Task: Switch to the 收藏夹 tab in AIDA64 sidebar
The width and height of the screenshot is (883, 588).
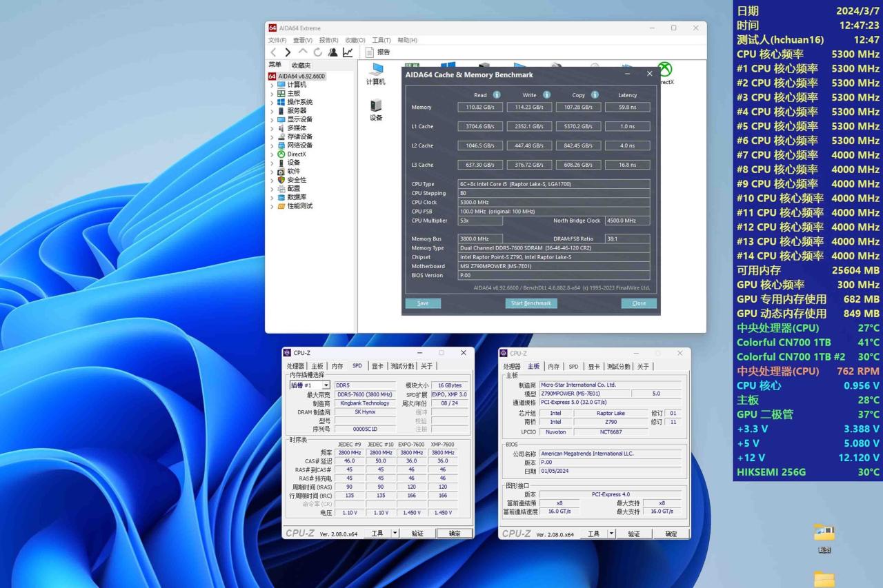Action: 301,65
